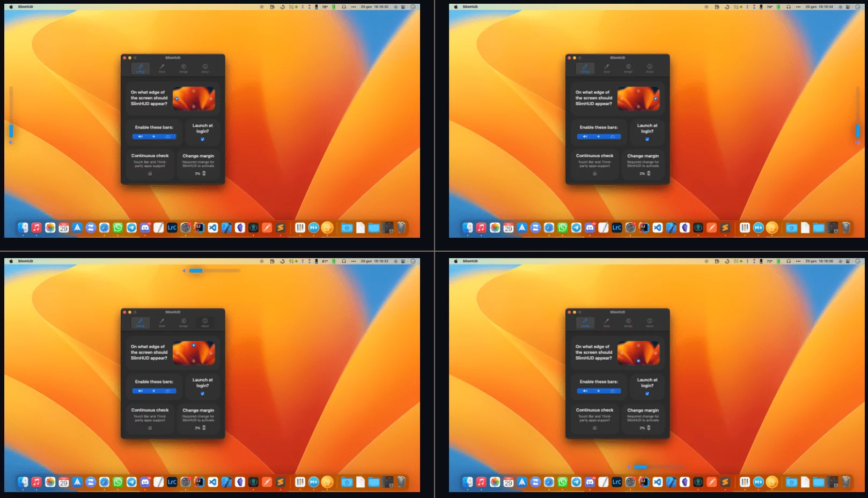The height and width of the screenshot is (498, 868).
Task: Open the Apple menu in the 18:16:30 menu bar
Action: coord(11,7)
